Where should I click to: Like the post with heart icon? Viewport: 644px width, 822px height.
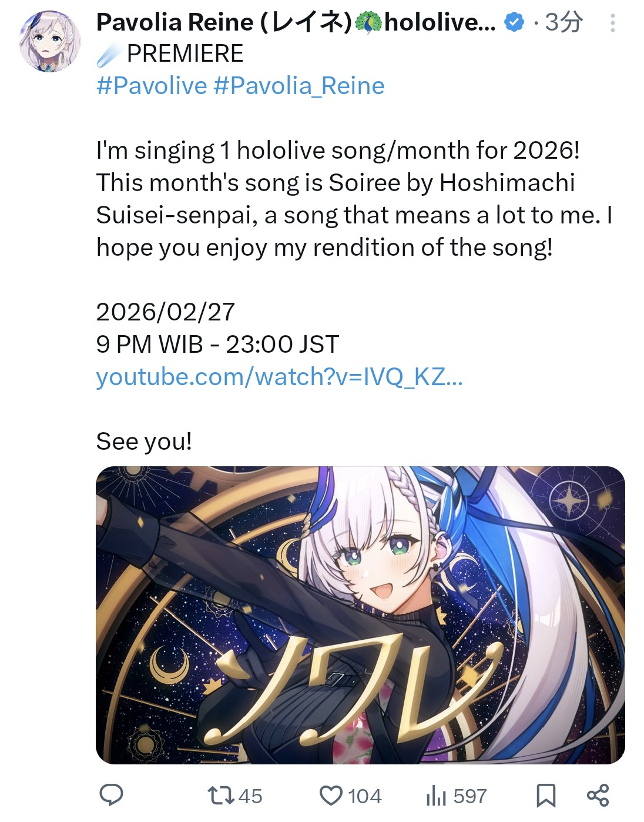coord(331,796)
